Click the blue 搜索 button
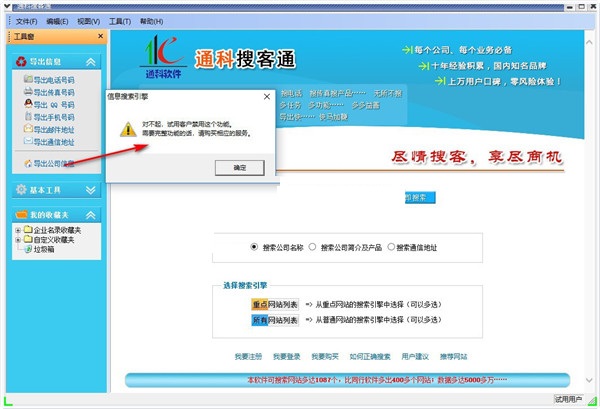Screen dimensions: 600x409 pyautogui.click(x=420, y=197)
